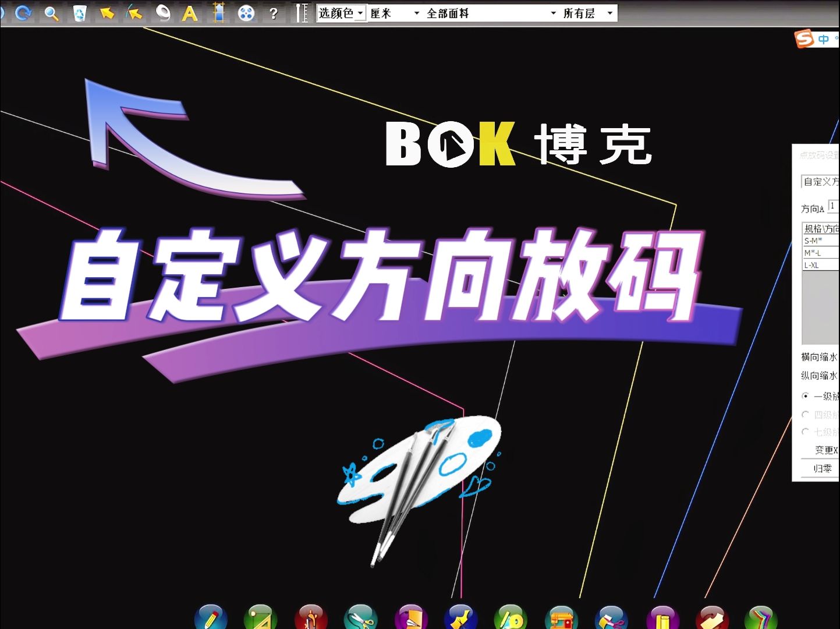Select the L-XL row in size table
This screenshot has width=840, height=629.
click(x=821, y=265)
